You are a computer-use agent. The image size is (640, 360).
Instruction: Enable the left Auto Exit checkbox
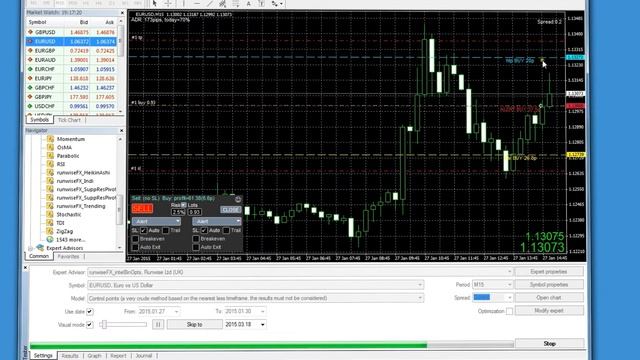pyautogui.click(x=135, y=247)
